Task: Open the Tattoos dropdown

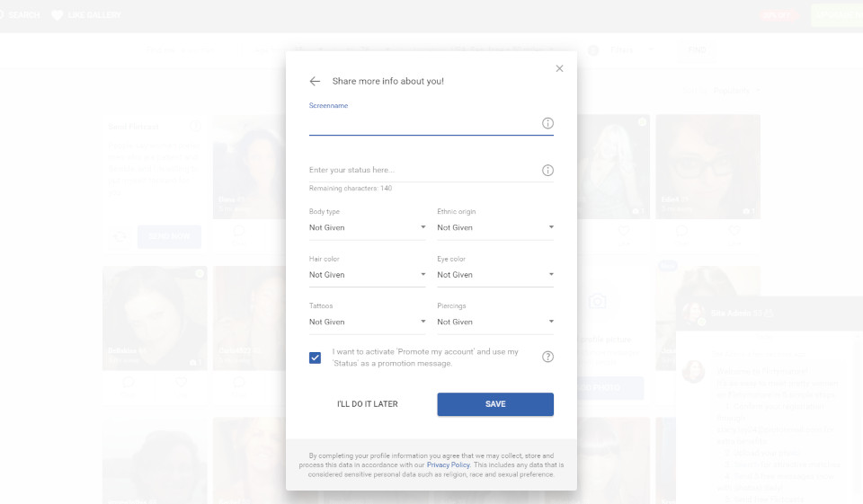Action: 367,322
